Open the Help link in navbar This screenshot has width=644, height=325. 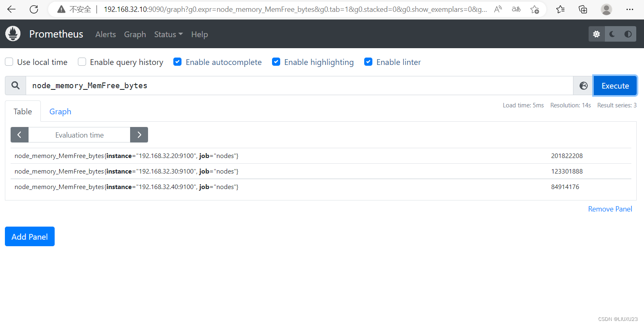pos(199,34)
